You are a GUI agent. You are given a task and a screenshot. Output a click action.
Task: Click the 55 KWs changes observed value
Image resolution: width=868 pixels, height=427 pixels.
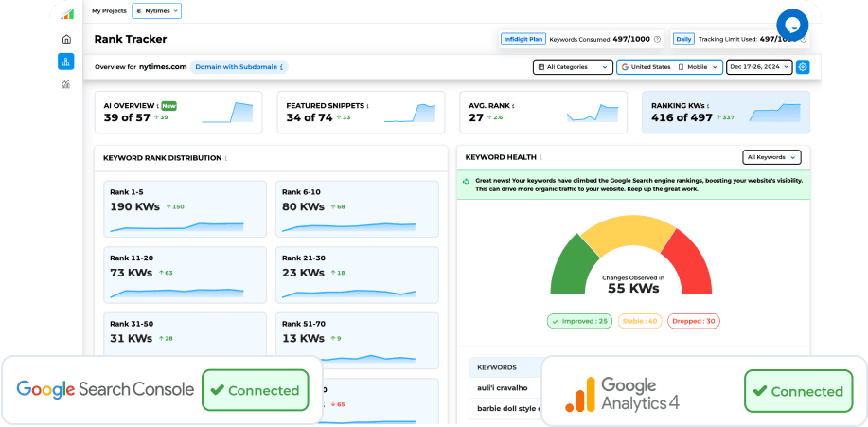point(633,288)
